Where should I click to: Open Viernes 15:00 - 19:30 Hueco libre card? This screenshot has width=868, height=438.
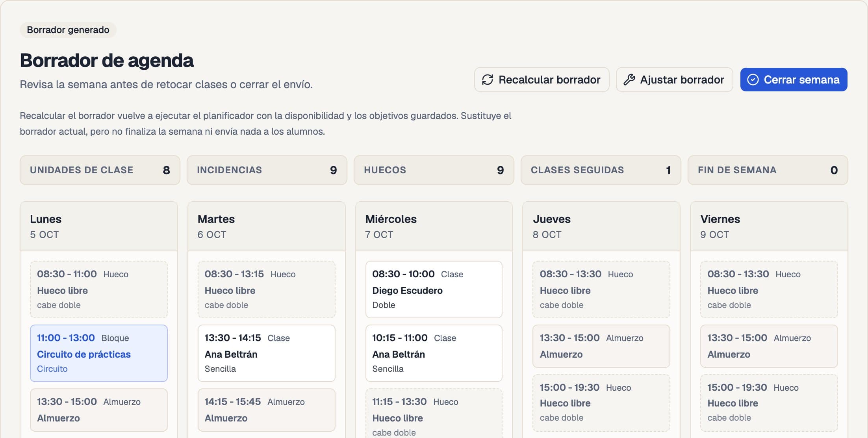pyautogui.click(x=769, y=403)
